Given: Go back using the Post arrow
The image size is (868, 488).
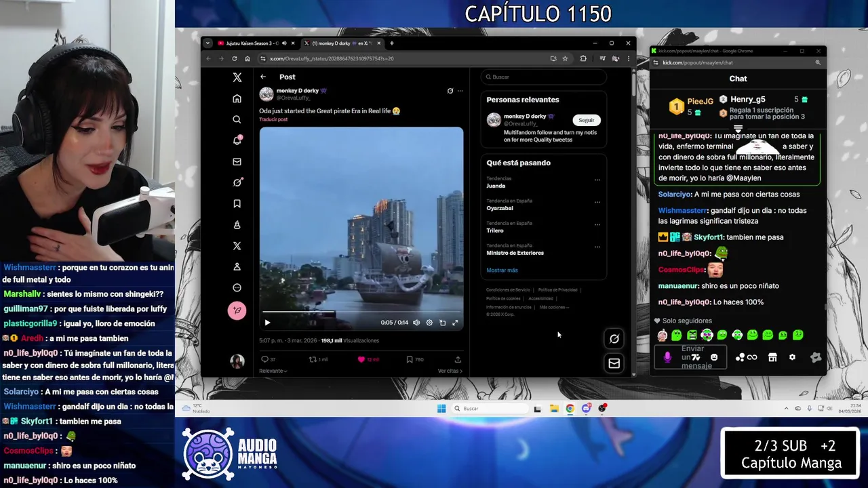Looking at the screenshot, I should point(263,77).
